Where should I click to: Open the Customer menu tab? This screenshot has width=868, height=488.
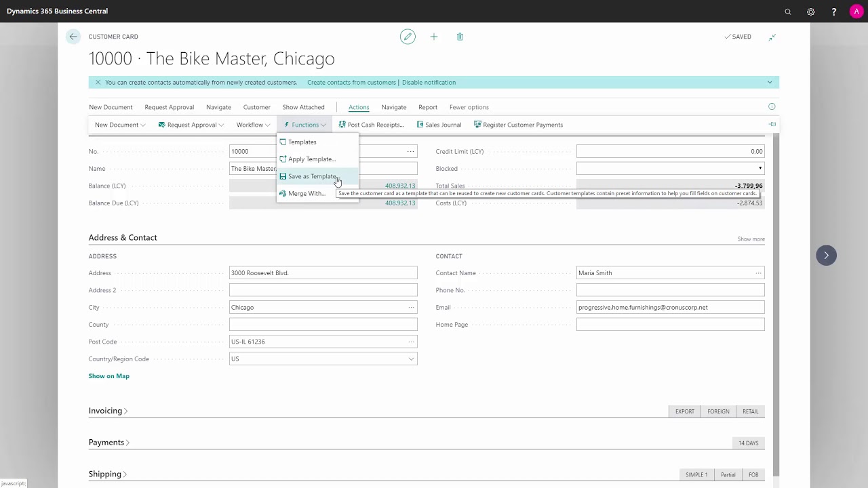pos(256,107)
